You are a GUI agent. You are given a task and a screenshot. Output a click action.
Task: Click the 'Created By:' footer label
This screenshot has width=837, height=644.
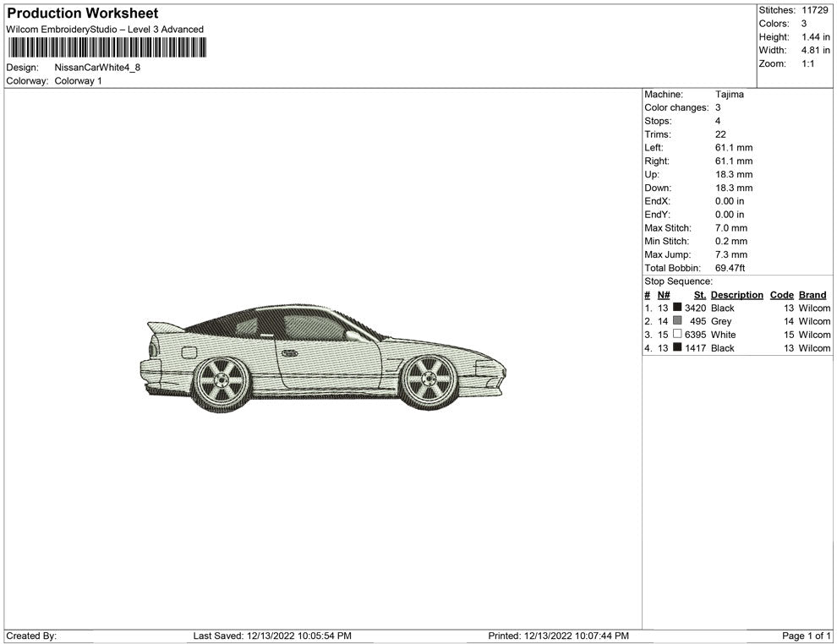[x=31, y=636]
